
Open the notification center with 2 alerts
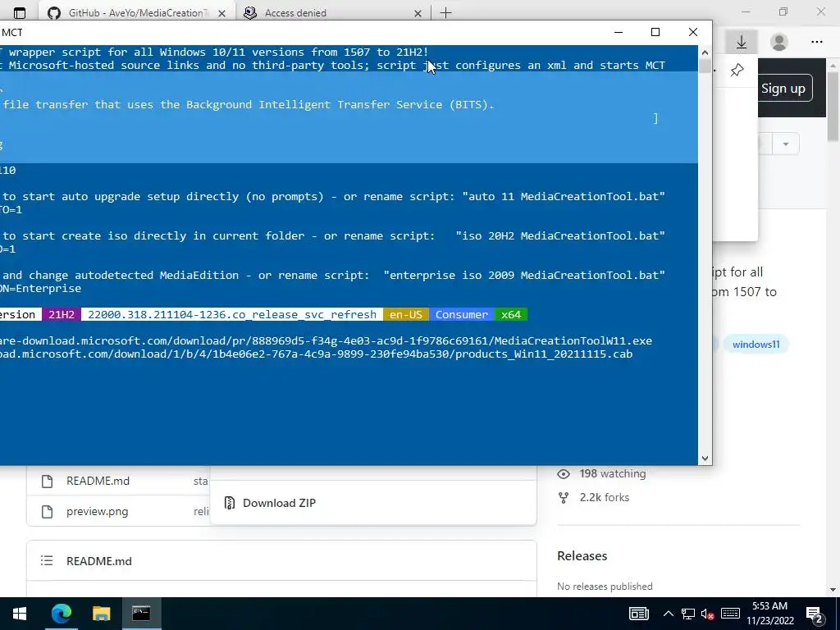point(815,614)
